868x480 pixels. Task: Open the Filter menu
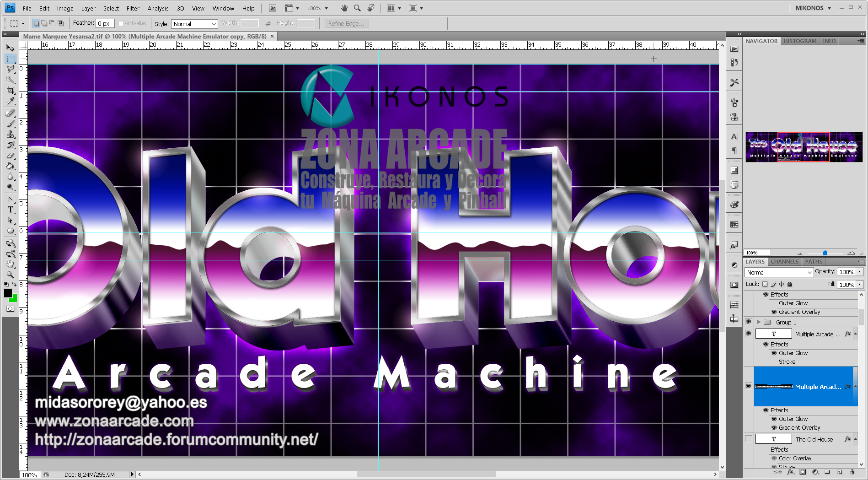pyautogui.click(x=133, y=8)
